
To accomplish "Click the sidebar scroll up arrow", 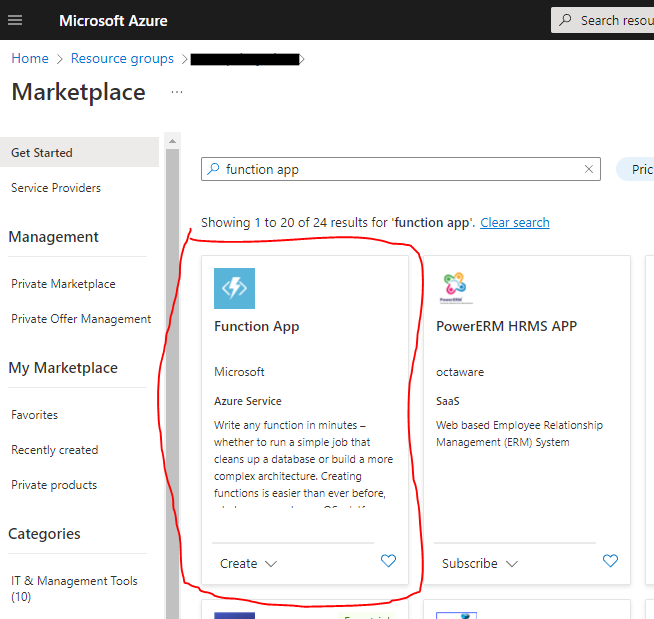I will [x=172, y=141].
